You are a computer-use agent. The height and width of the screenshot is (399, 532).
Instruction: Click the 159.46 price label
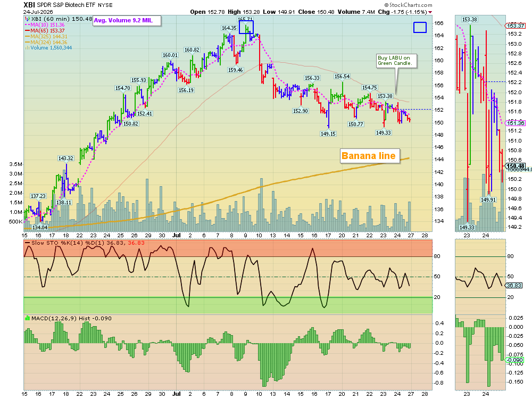(x=236, y=70)
